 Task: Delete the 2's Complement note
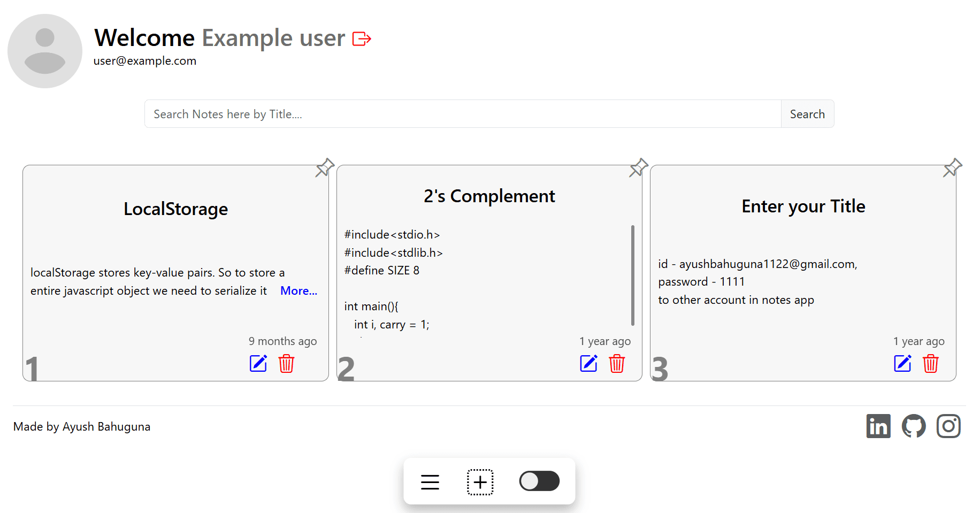616,364
